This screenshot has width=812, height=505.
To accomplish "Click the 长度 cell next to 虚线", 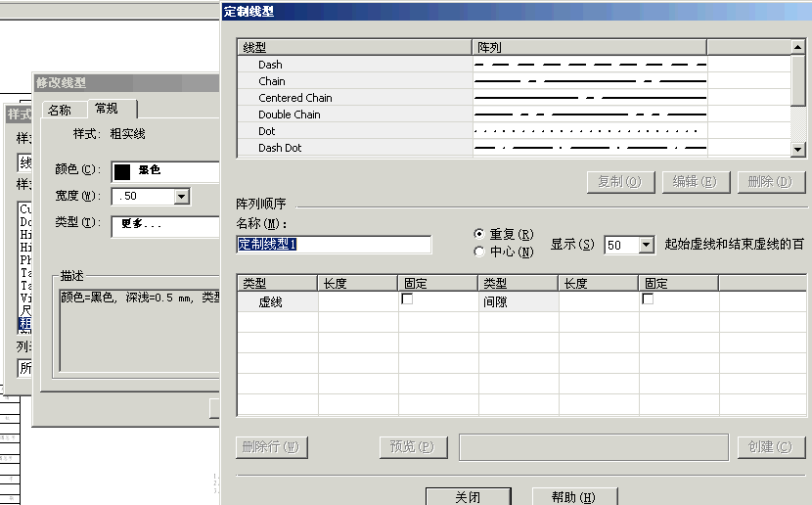I will pyautogui.click(x=358, y=302).
